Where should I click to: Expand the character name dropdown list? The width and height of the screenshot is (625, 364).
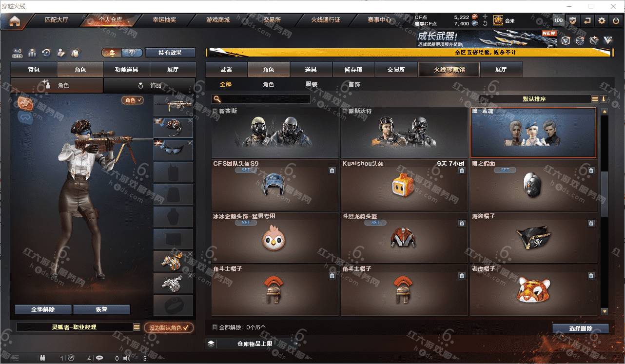(x=137, y=327)
